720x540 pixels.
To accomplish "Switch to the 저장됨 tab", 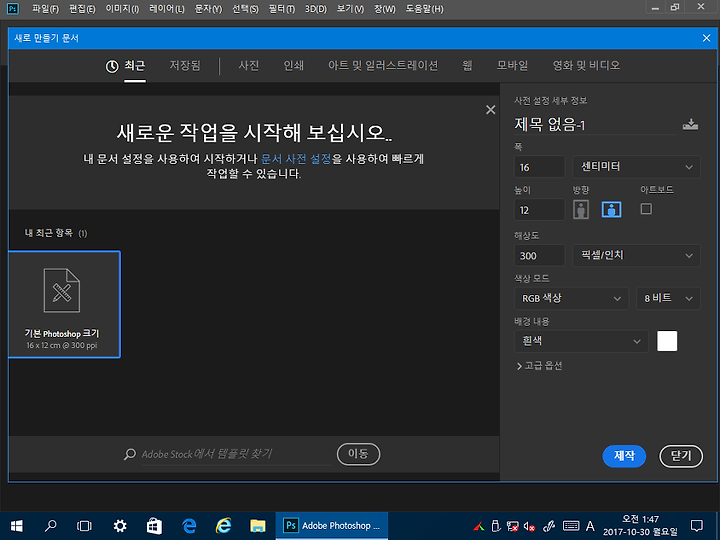I will (185, 66).
